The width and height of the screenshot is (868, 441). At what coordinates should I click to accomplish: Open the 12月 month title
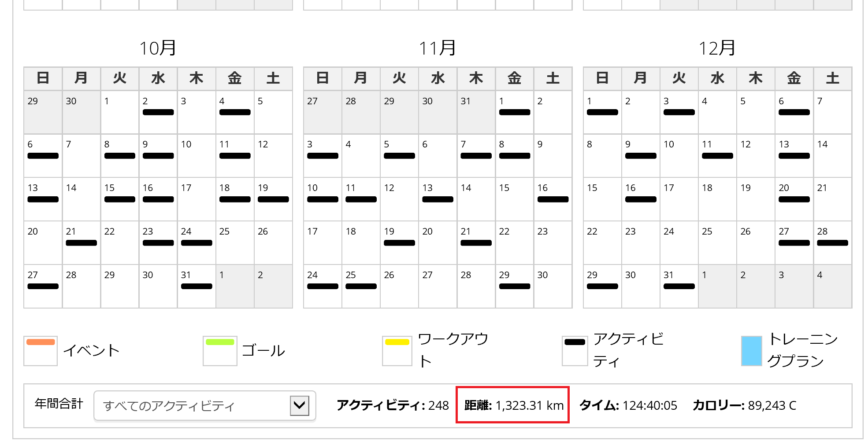click(717, 48)
